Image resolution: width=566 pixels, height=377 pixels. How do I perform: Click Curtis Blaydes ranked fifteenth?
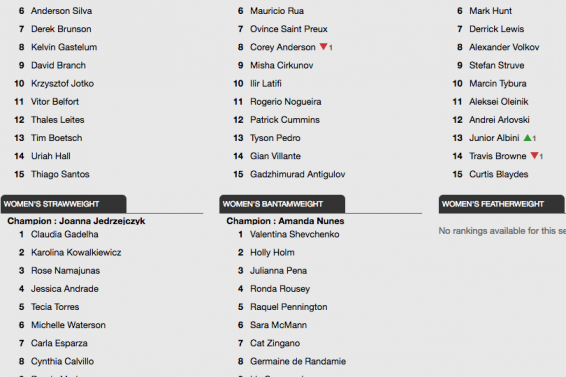pos(498,174)
